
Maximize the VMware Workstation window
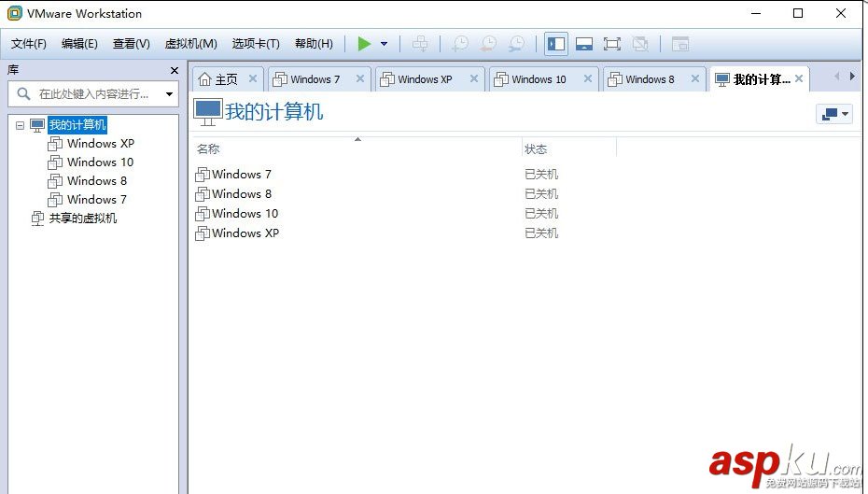click(798, 13)
